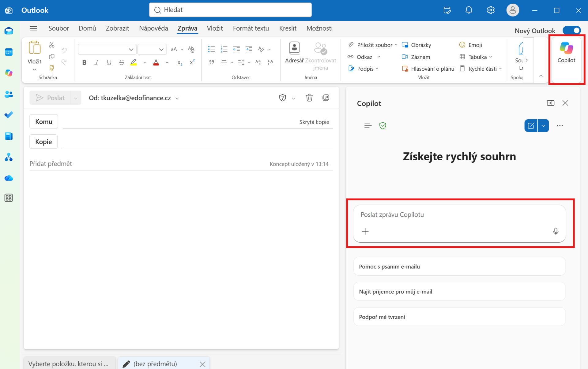
Task: Toggle bold formatting
Action: (x=84, y=62)
